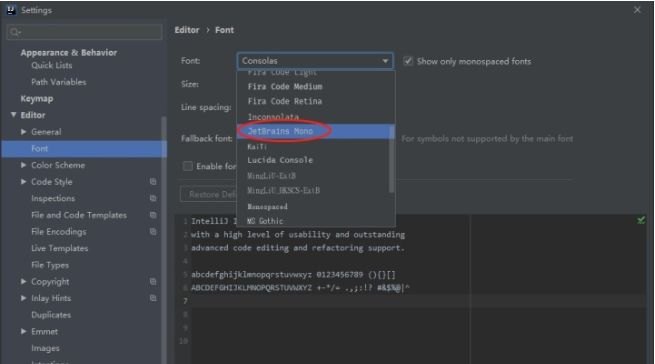Click the project-level icon next to Inlay Hints
The height and width of the screenshot is (364, 655).
(153, 298)
